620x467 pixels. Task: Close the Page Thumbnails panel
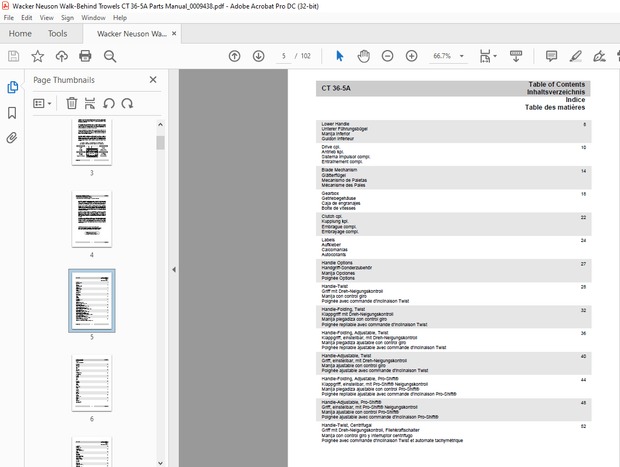[153, 79]
